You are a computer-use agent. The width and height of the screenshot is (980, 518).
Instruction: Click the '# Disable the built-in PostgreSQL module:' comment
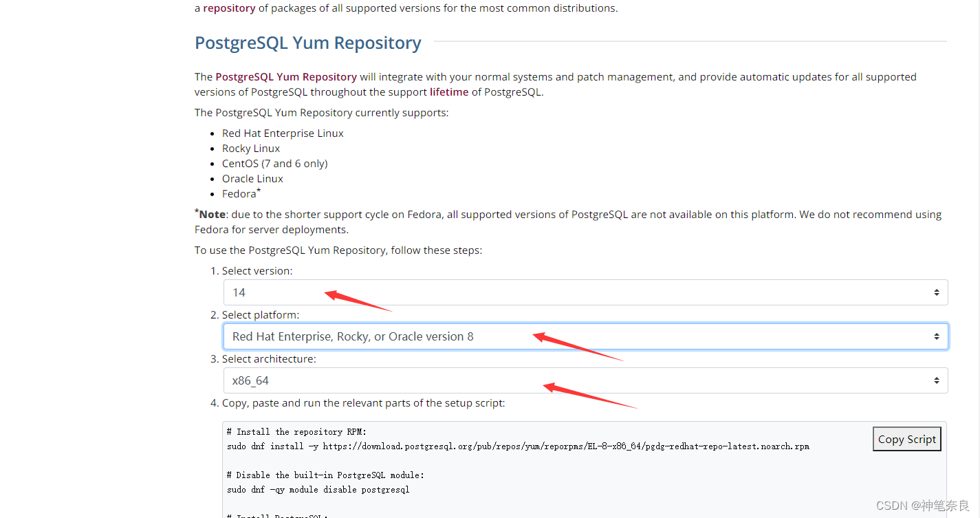click(x=325, y=475)
